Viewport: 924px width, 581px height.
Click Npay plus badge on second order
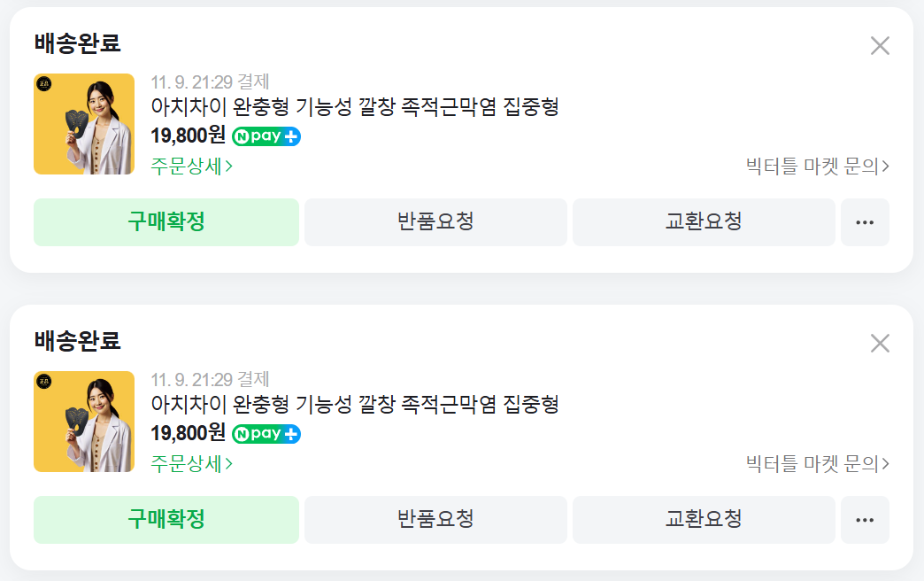[x=266, y=434]
